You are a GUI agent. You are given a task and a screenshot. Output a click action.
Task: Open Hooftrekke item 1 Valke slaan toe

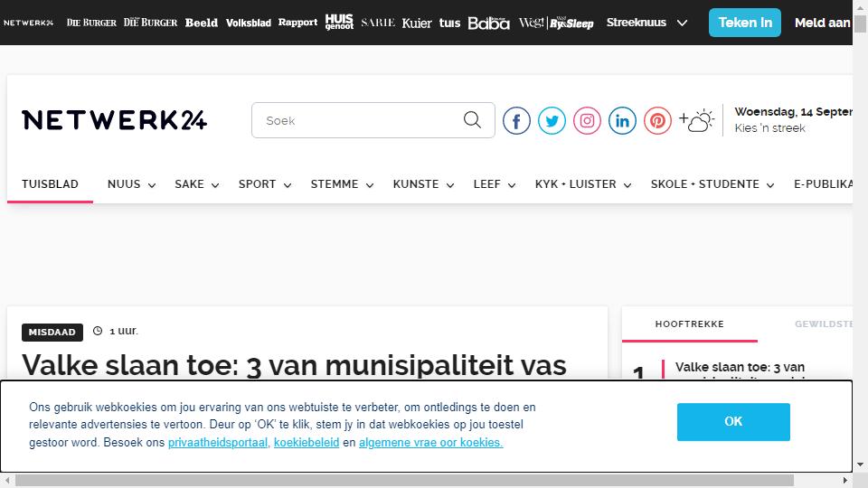(x=741, y=368)
